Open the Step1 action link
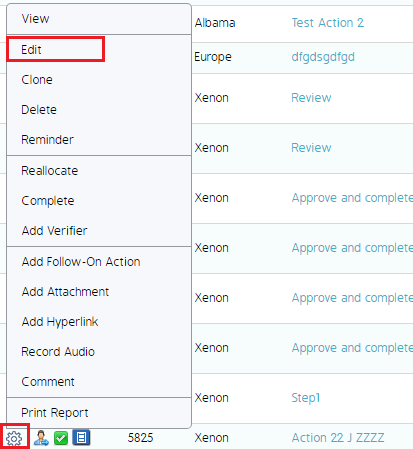The width and height of the screenshot is (413, 449). [306, 398]
